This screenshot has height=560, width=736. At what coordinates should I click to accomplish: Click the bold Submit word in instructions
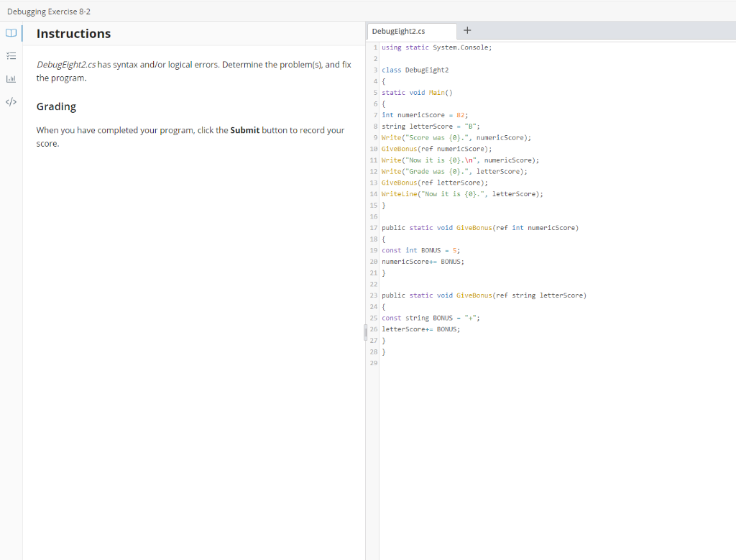[244, 130]
